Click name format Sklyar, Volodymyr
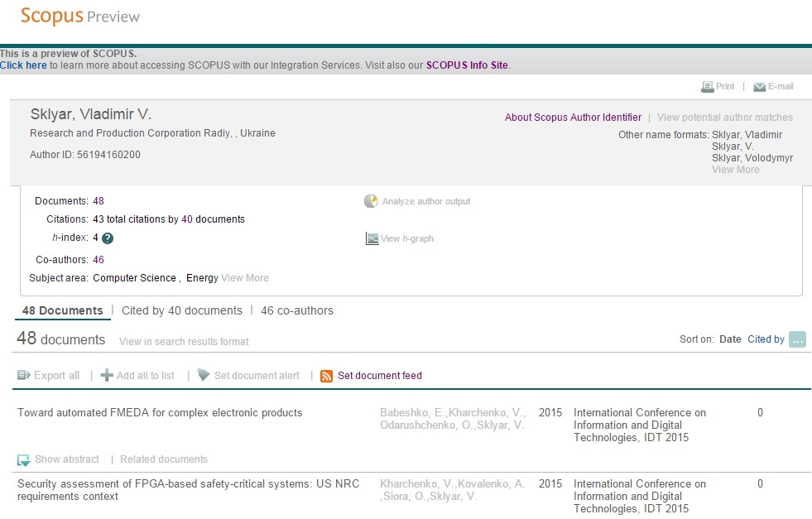This screenshot has width=812, height=519. pyautogui.click(x=752, y=158)
